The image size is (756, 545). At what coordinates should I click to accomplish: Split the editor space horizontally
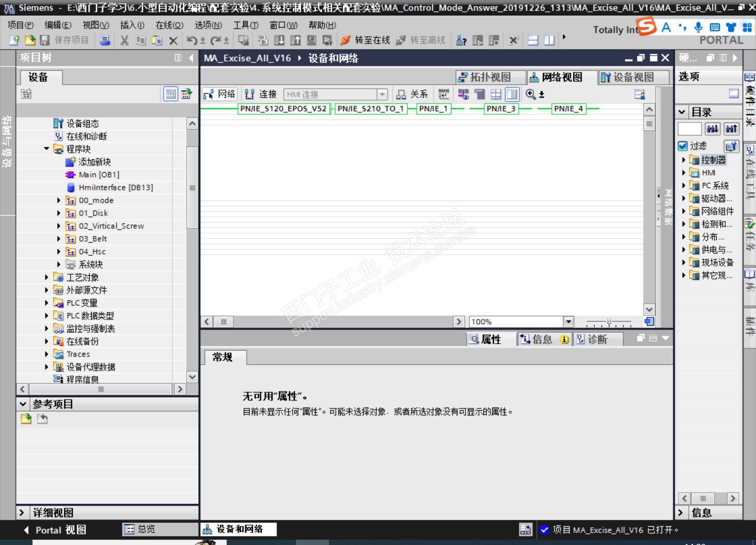pyautogui.click(x=533, y=40)
